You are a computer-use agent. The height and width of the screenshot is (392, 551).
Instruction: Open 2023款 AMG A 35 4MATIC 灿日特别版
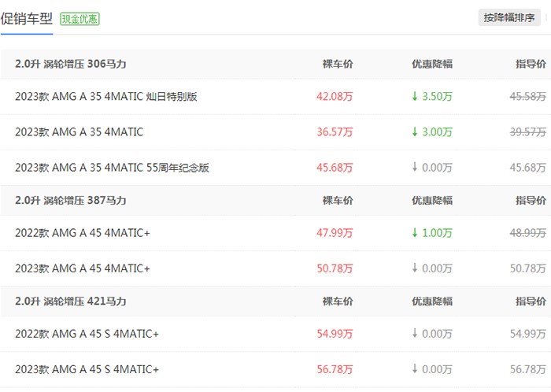(106, 96)
